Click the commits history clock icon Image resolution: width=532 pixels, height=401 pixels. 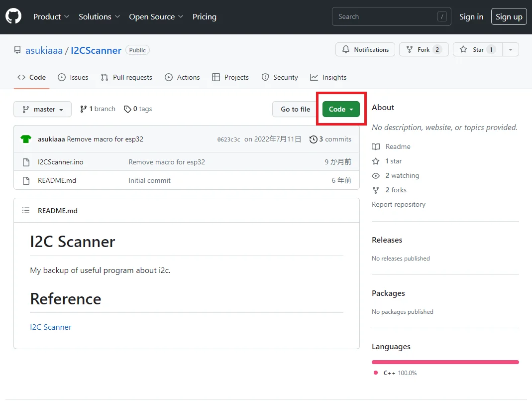[x=313, y=139]
